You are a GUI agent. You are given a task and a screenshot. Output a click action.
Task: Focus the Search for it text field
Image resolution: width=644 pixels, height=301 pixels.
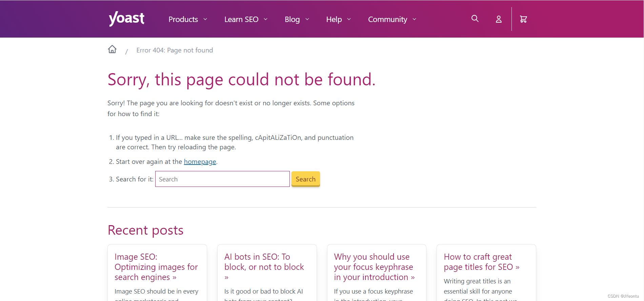[x=222, y=179]
